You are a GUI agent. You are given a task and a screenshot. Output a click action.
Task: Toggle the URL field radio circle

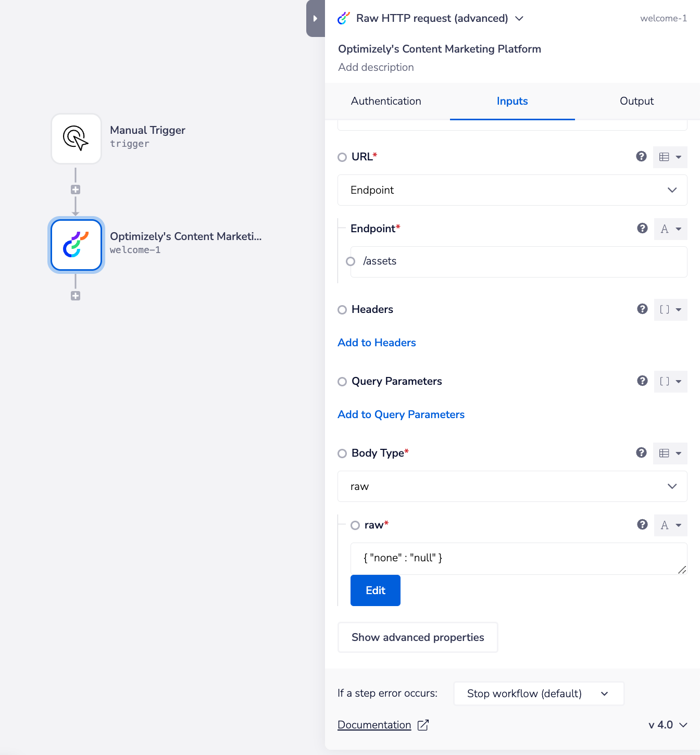tap(342, 157)
